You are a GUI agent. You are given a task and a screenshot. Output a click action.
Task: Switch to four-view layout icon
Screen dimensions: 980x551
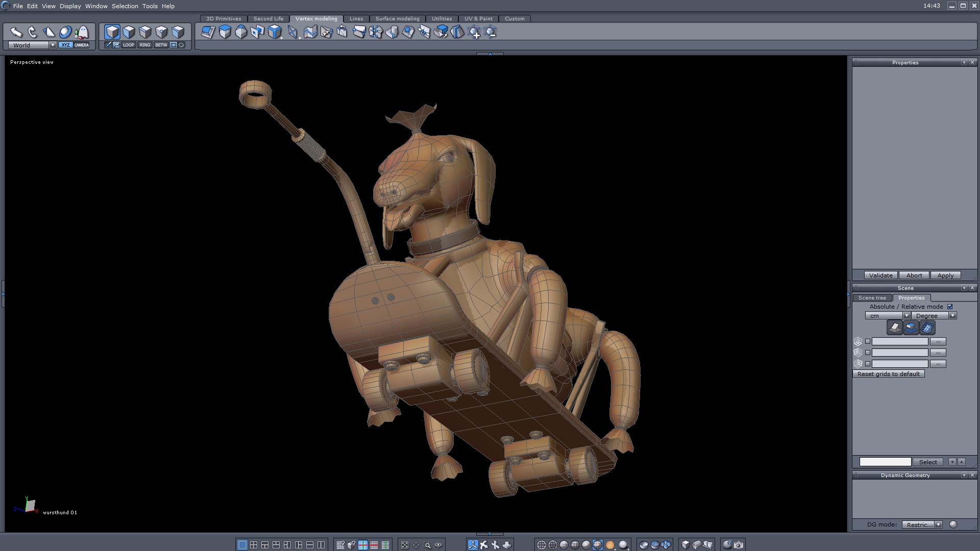point(254,545)
